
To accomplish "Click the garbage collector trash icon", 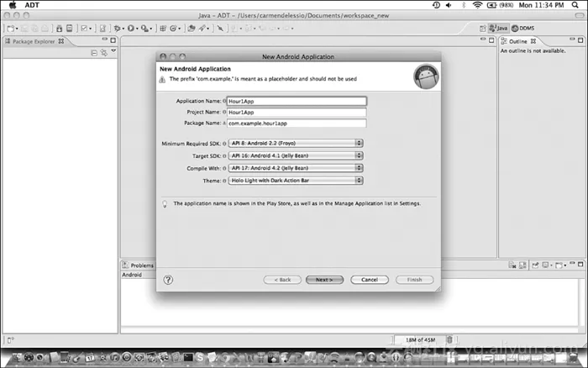I will pyautogui.click(x=449, y=339).
